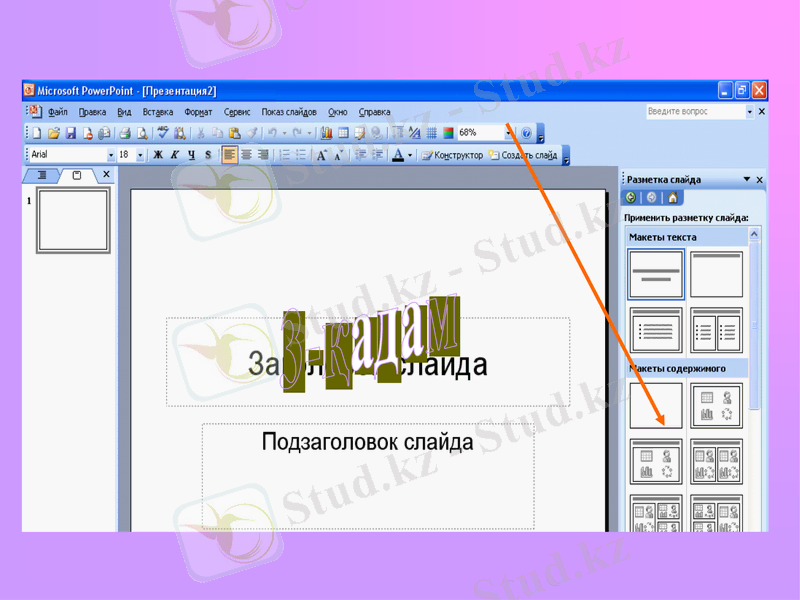Image resolution: width=800 pixels, height=600 pixels.
Task: Insert a chart using the chart toolbar icon
Action: [326, 133]
